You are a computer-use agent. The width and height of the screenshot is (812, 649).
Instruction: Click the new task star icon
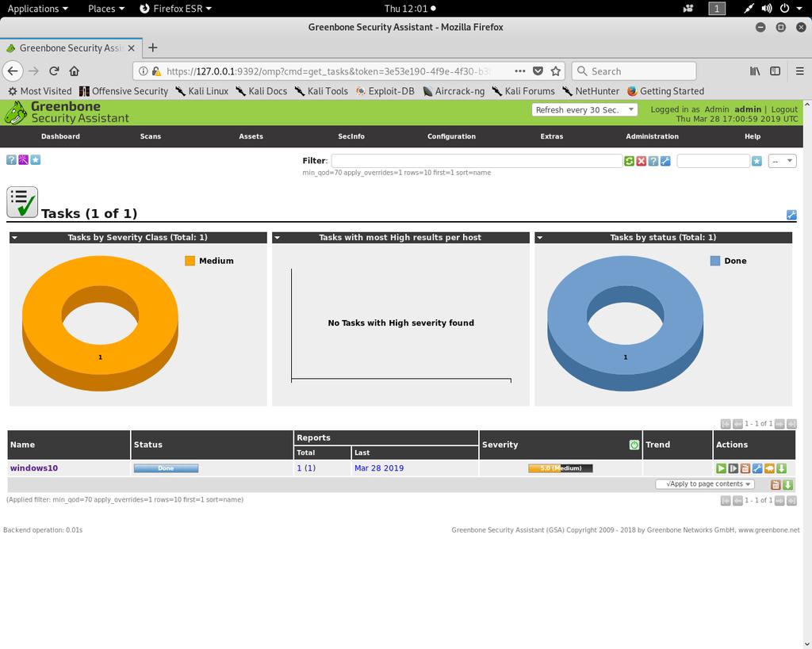point(35,160)
